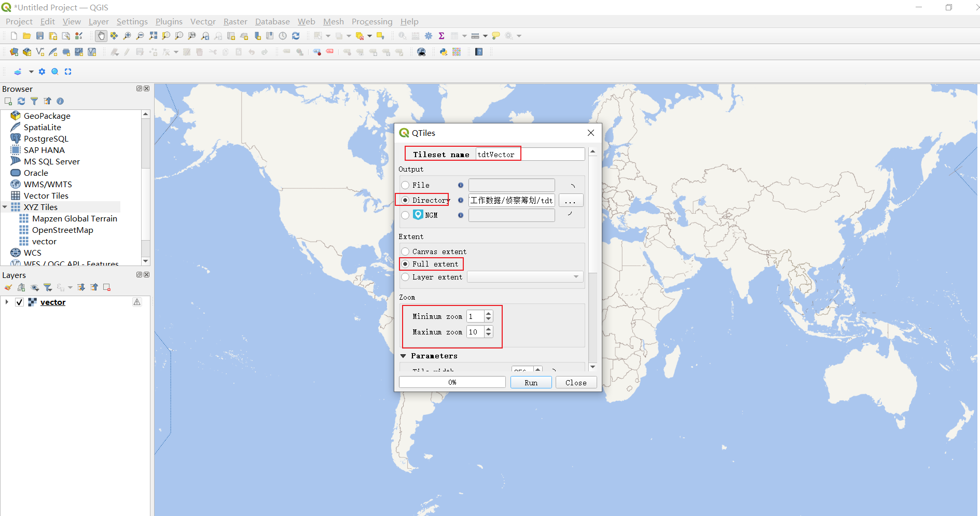Select Mapzen Global Terrain in Browser
The image size is (980, 516).
pyautogui.click(x=75, y=218)
